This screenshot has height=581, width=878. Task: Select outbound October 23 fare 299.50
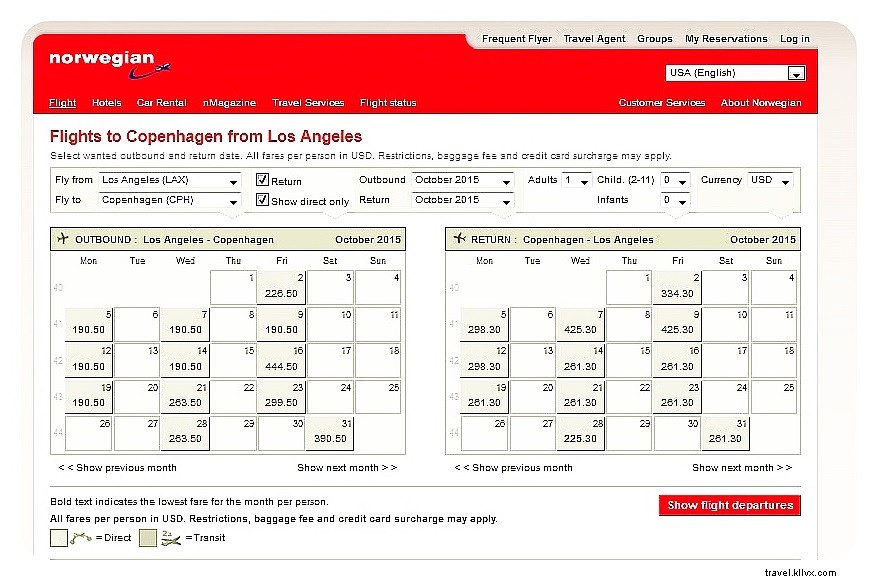point(281,397)
